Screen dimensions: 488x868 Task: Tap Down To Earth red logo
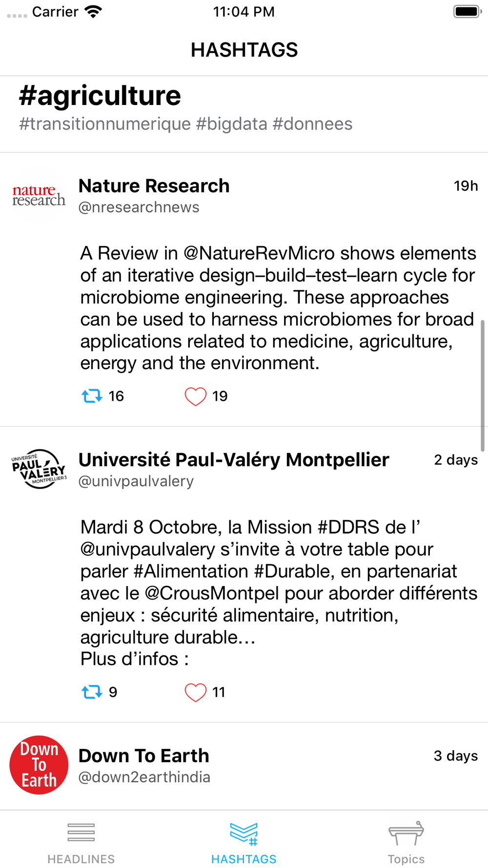39,765
